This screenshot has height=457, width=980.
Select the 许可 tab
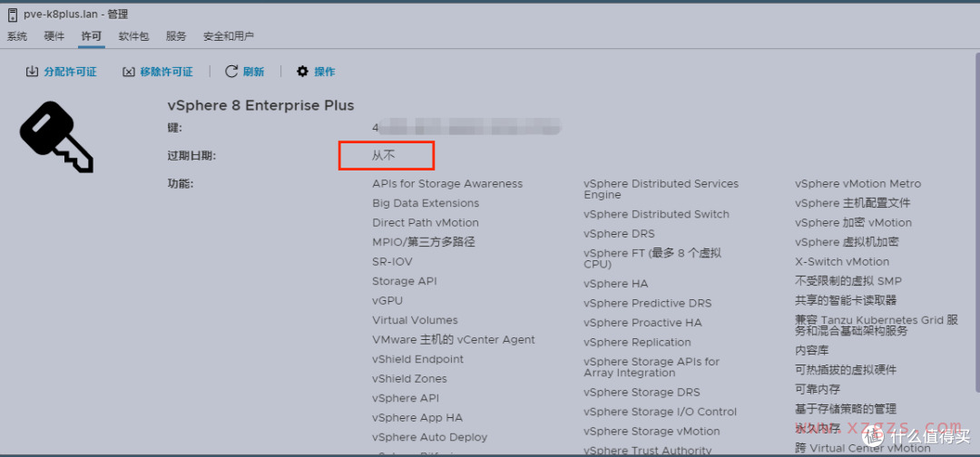point(92,36)
